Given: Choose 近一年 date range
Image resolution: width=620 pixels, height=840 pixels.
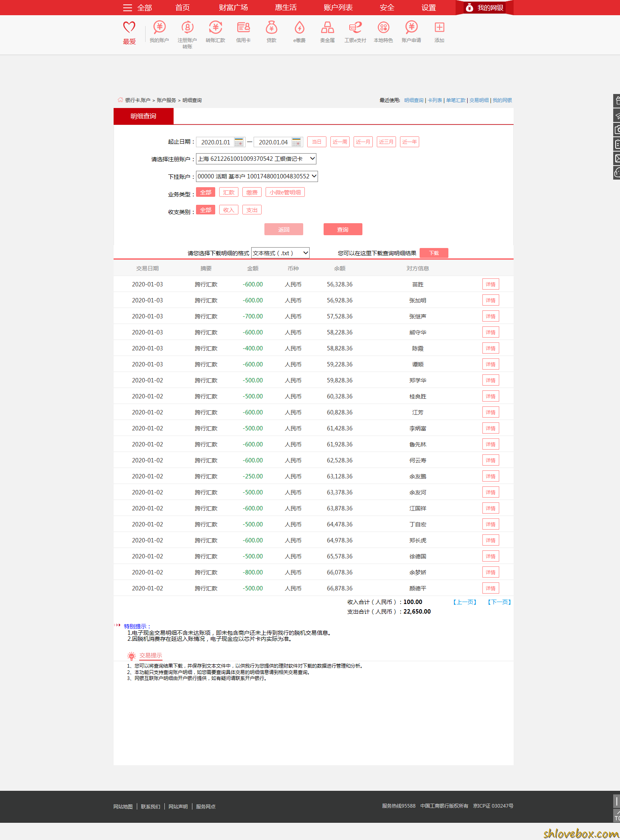Looking at the screenshot, I should 410,142.
